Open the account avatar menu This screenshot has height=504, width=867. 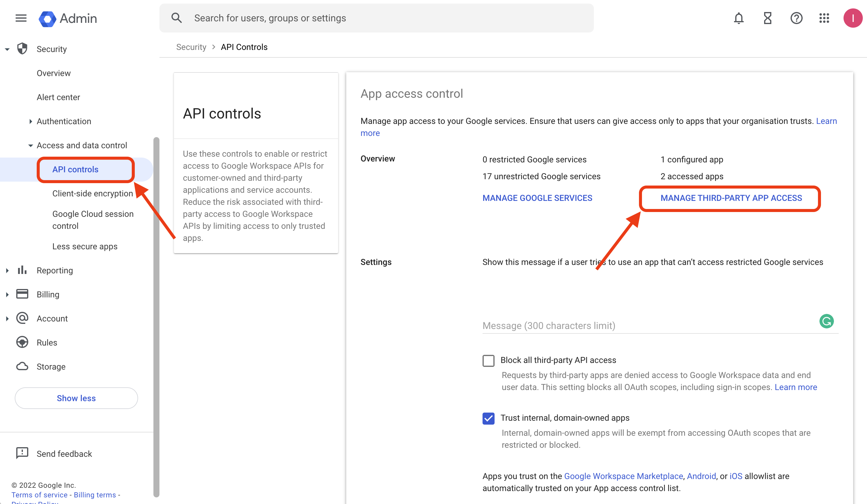pyautogui.click(x=853, y=18)
